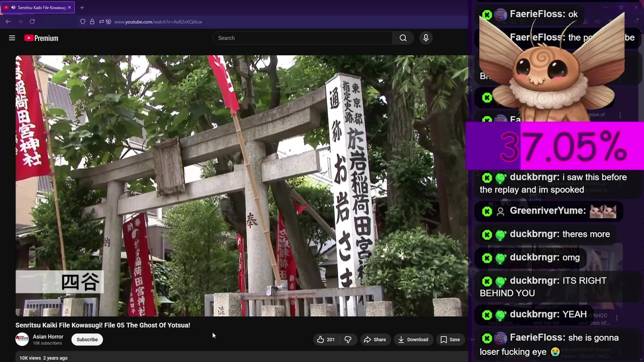The width and height of the screenshot is (644, 362).
Task: Subscribe to the Asian Horror channel
Action: pos(87,339)
